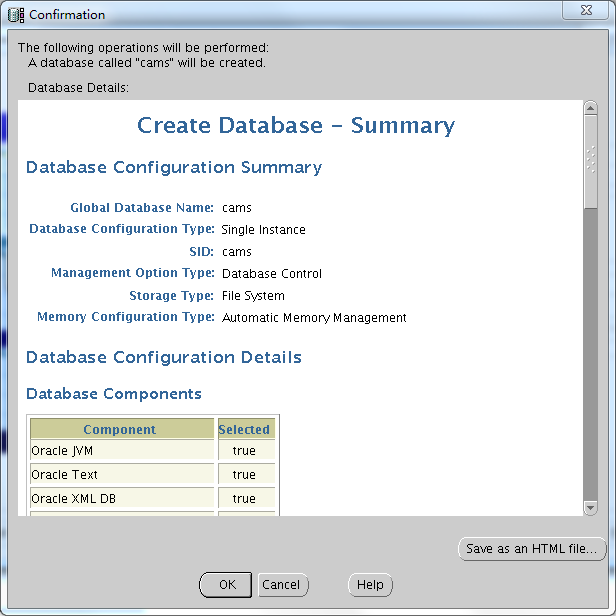Click the Storage Type label

pyautogui.click(x=171, y=295)
